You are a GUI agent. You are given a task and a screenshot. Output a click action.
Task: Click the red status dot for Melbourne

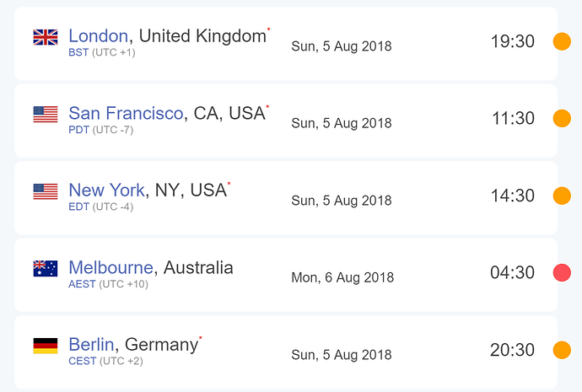(562, 273)
